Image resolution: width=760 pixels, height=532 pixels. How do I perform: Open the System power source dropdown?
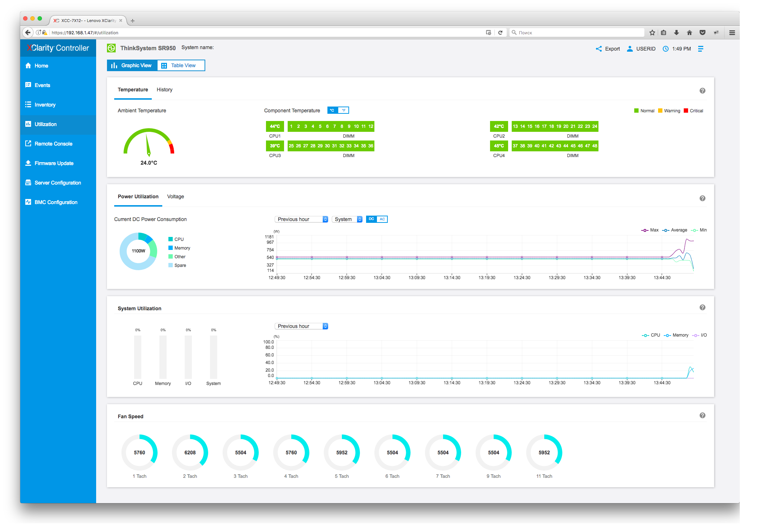click(x=347, y=219)
